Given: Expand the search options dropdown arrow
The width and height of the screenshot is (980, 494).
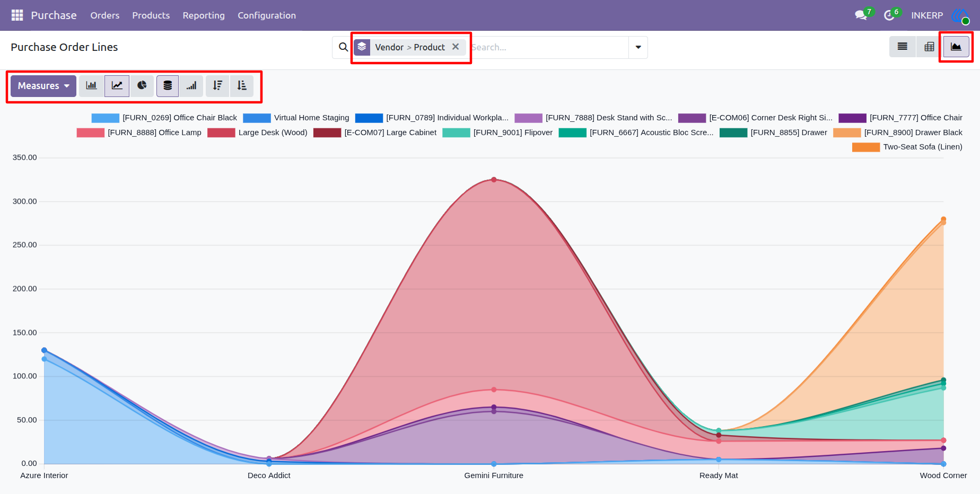Looking at the screenshot, I should click(x=638, y=47).
